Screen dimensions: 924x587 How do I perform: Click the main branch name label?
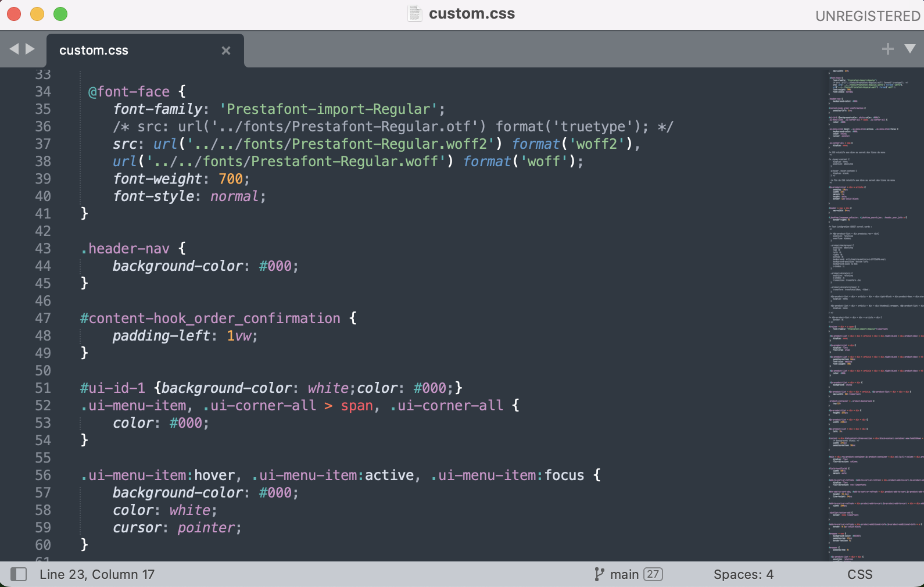(624, 574)
